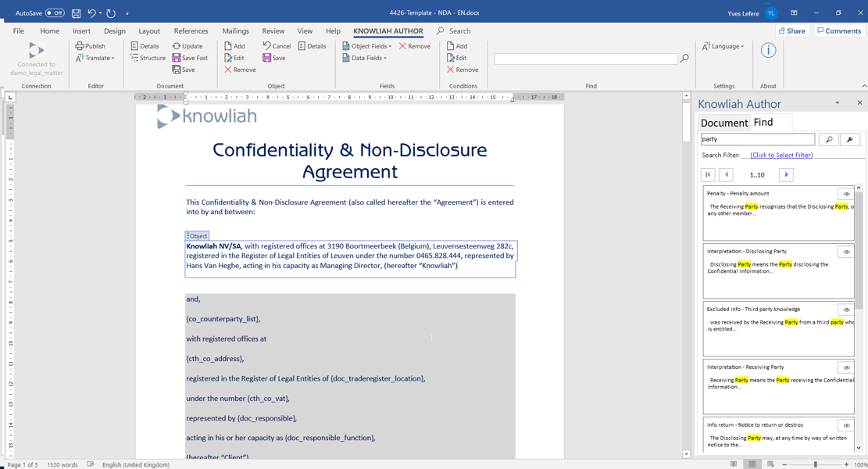Remove the selected field
Image resolution: width=868 pixels, height=469 pixels.
(415, 46)
